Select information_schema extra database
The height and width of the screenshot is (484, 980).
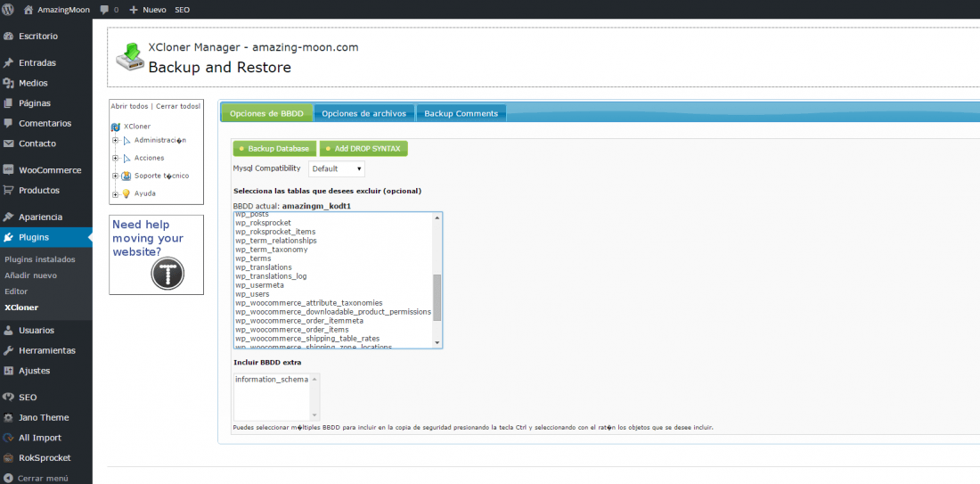click(272, 380)
